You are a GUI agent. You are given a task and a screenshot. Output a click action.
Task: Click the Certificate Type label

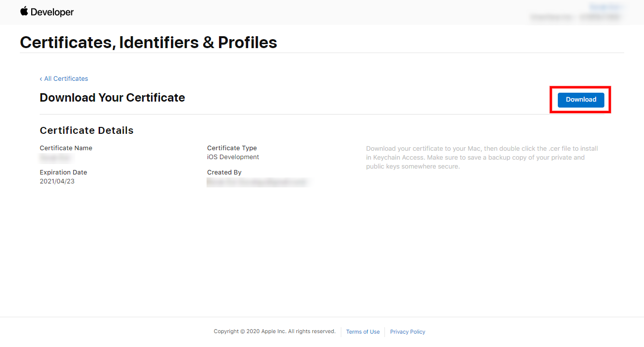tap(232, 148)
